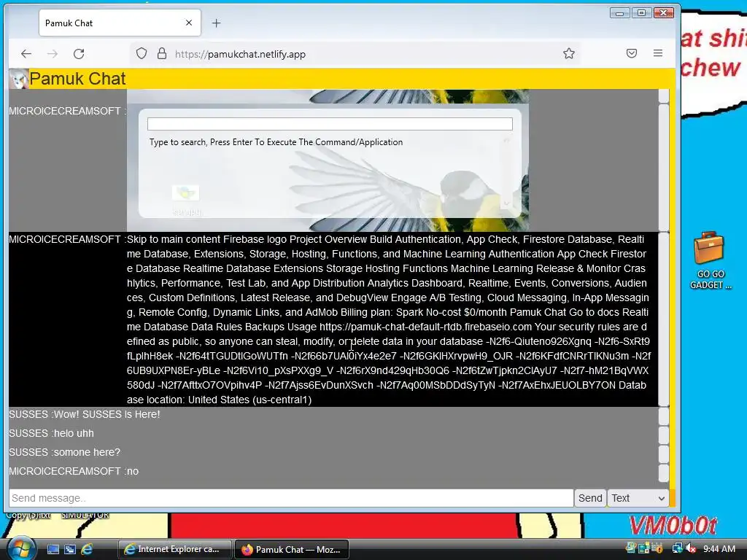Click the blank button beside the 'no' message
The image size is (747, 560).
click(x=664, y=472)
